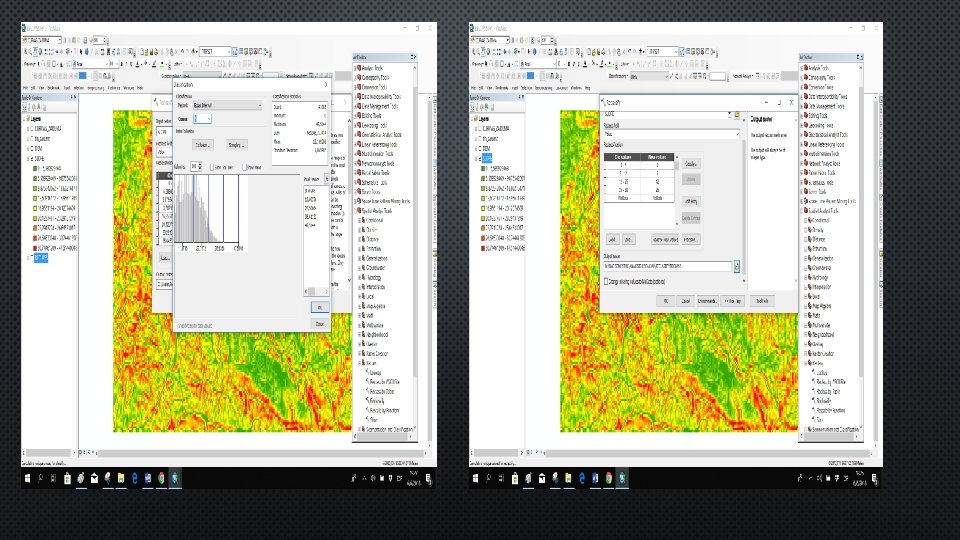The image size is (960, 540).
Task: Select Data Management Tools toolbox in the right window
Action: click(x=826, y=105)
